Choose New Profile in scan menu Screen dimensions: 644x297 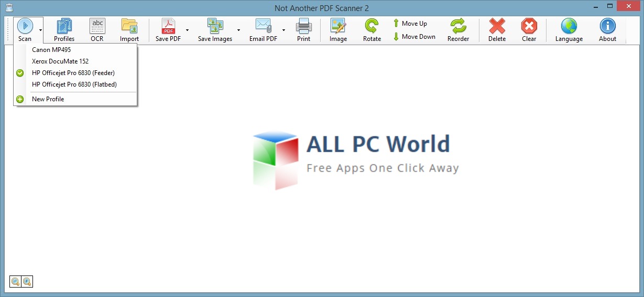75,99
